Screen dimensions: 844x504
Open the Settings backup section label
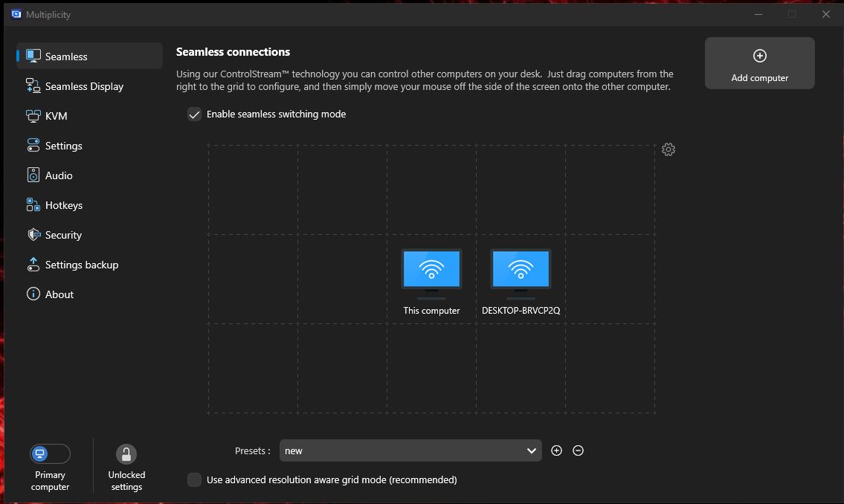[81, 265]
